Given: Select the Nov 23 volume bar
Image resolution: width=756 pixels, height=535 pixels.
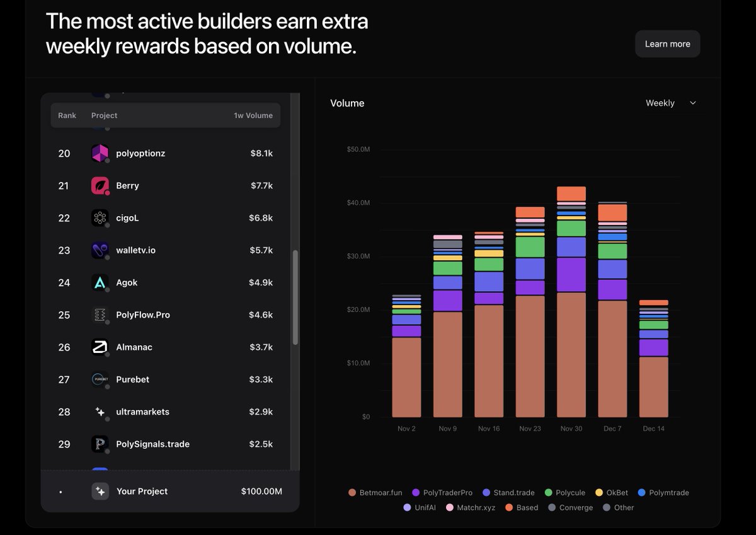Looking at the screenshot, I should (530, 312).
